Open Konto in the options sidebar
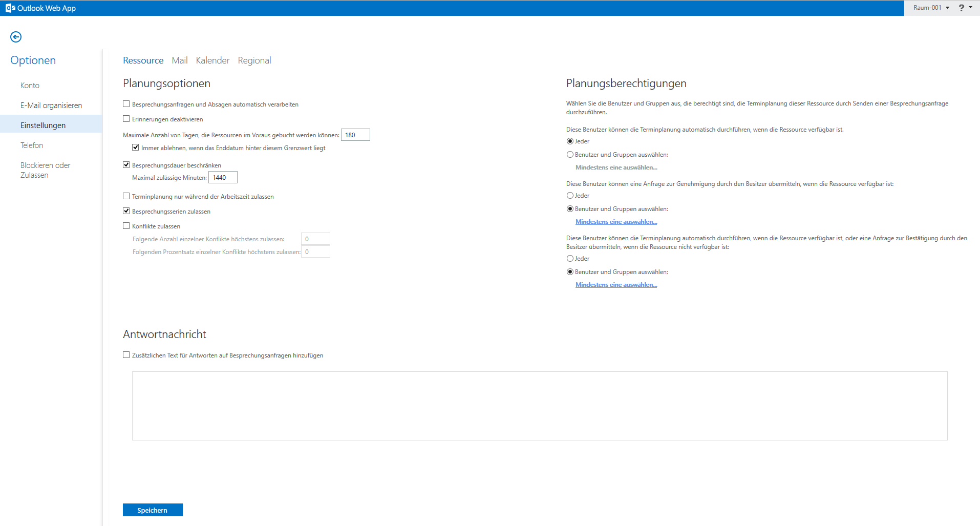 [30, 86]
